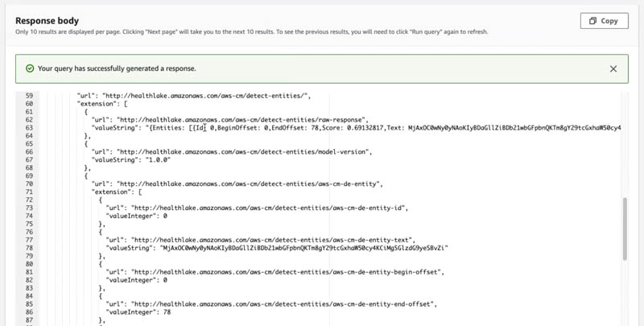Click the query successfully generated message

[x=117, y=68]
